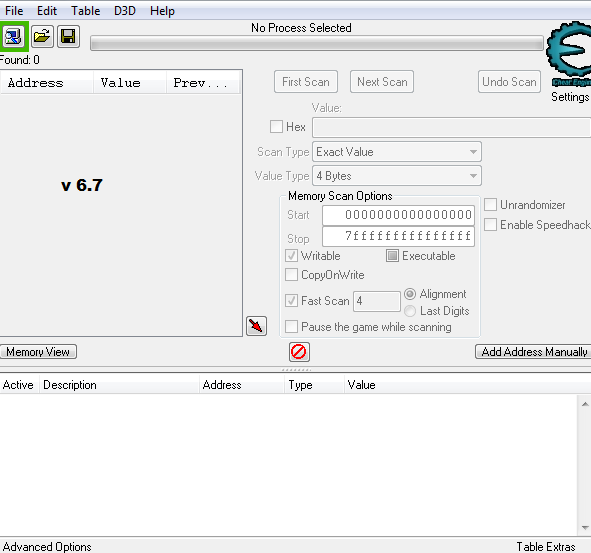Open the Help menu
The width and height of the screenshot is (591, 553).
(162, 11)
